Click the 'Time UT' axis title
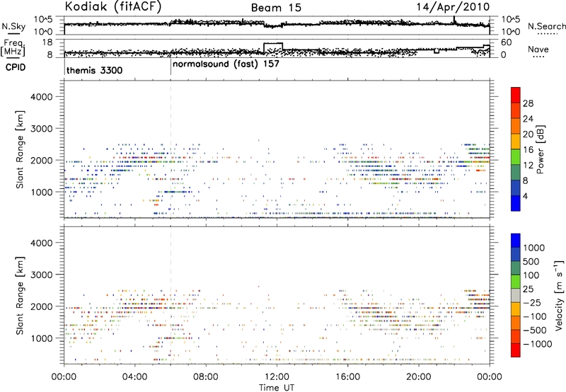 (x=277, y=388)
